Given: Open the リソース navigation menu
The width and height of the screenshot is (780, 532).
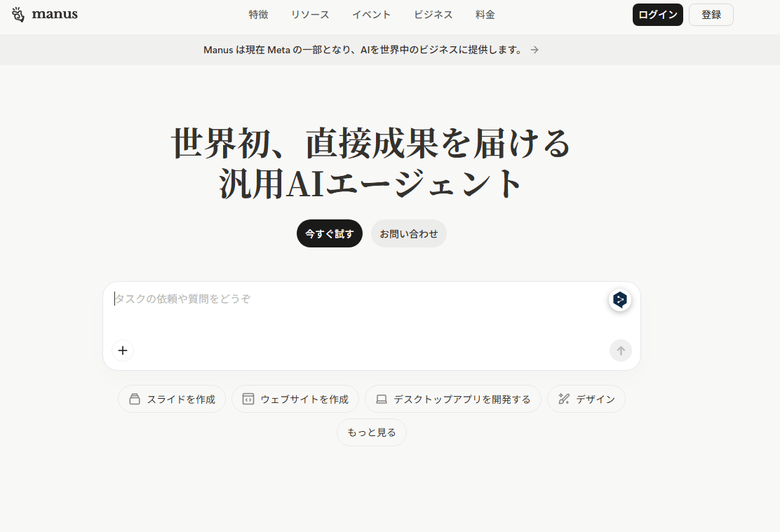Looking at the screenshot, I should (310, 15).
